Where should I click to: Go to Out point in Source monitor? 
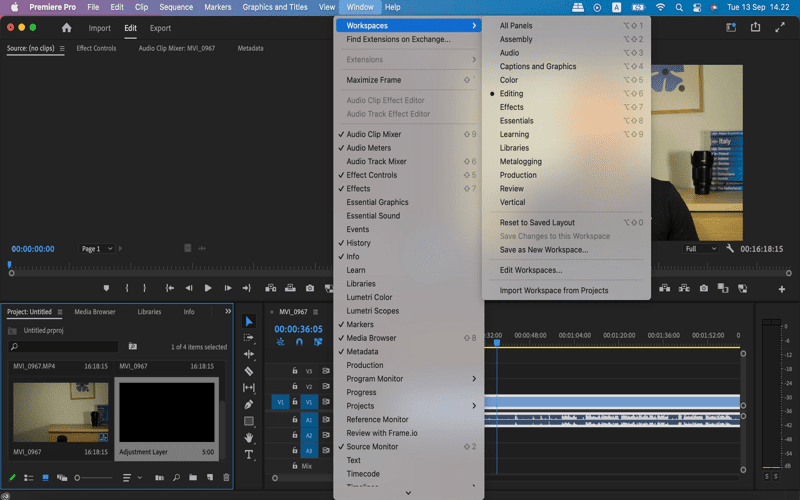[x=246, y=288]
